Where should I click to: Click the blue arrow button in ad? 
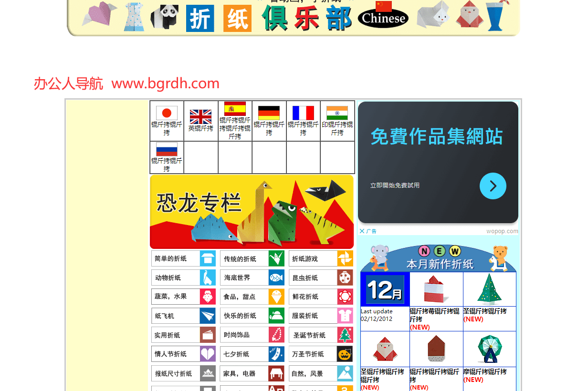493,186
